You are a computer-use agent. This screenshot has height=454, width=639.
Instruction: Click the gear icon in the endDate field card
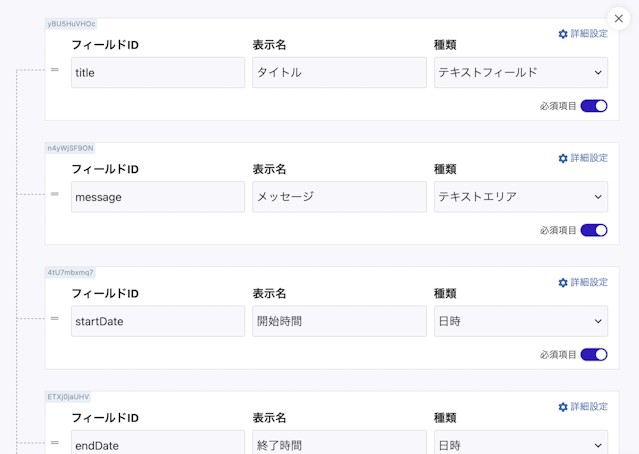(x=563, y=407)
